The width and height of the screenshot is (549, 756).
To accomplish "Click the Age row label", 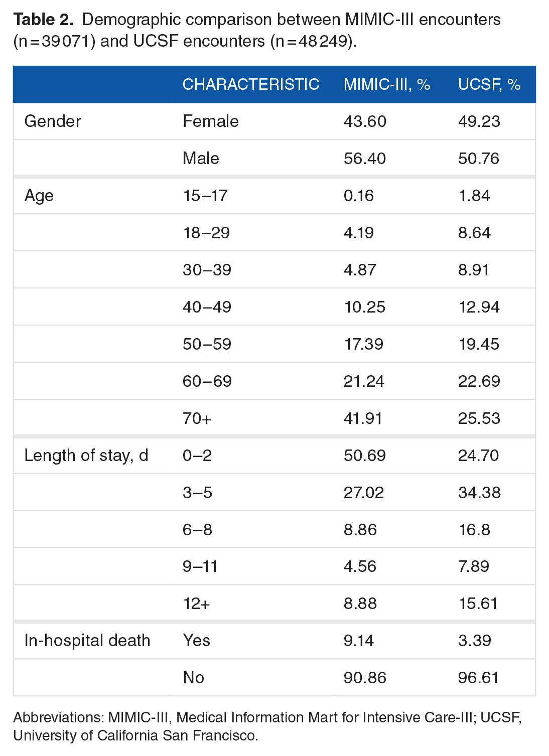I will click(39, 196).
